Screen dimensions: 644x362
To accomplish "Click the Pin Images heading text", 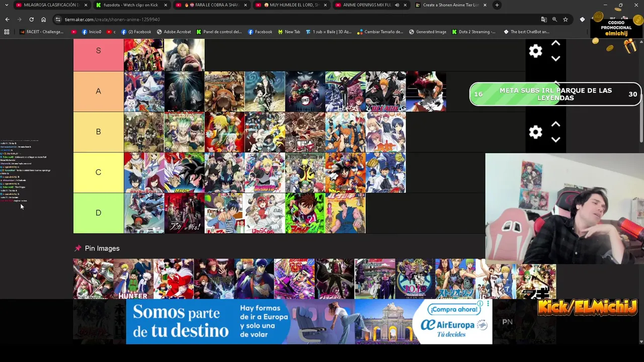I will (x=102, y=248).
